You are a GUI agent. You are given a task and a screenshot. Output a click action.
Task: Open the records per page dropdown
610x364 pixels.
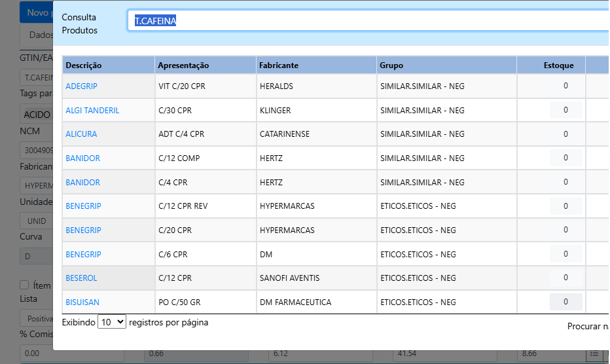point(111,323)
